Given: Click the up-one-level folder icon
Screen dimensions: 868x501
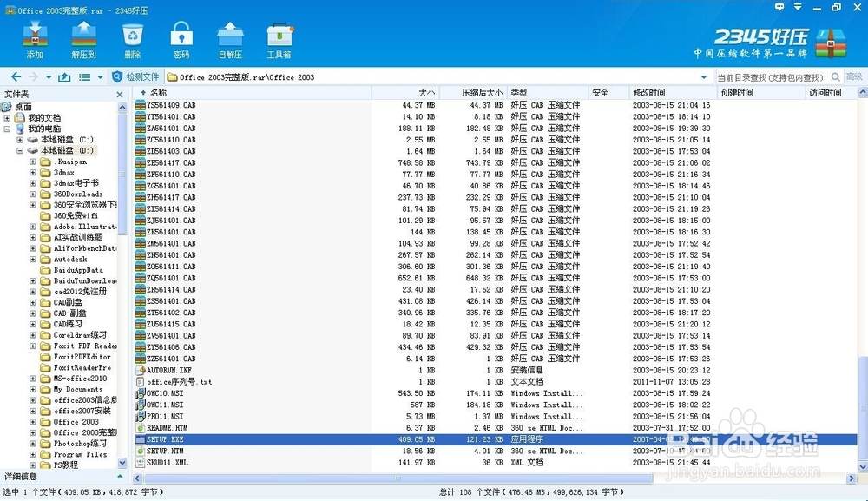Looking at the screenshot, I should (64, 77).
